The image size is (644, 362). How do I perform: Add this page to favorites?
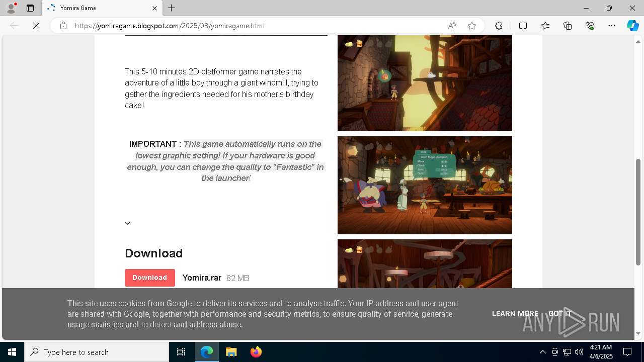[x=472, y=26]
